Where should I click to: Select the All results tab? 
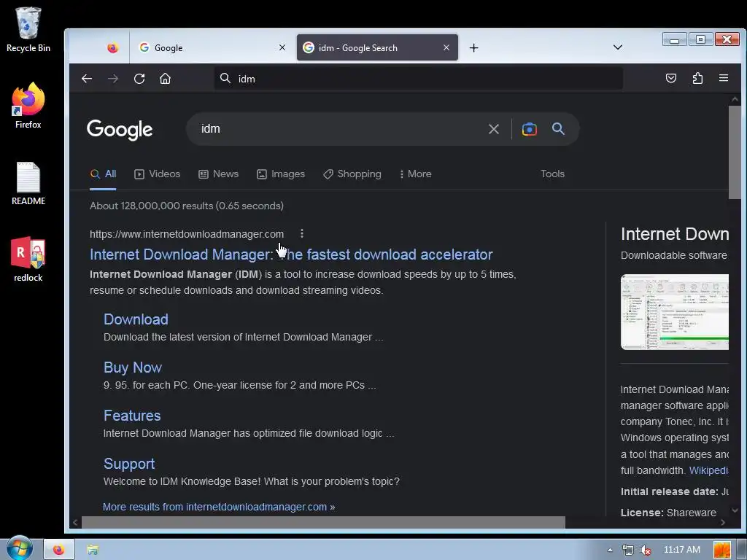(103, 174)
